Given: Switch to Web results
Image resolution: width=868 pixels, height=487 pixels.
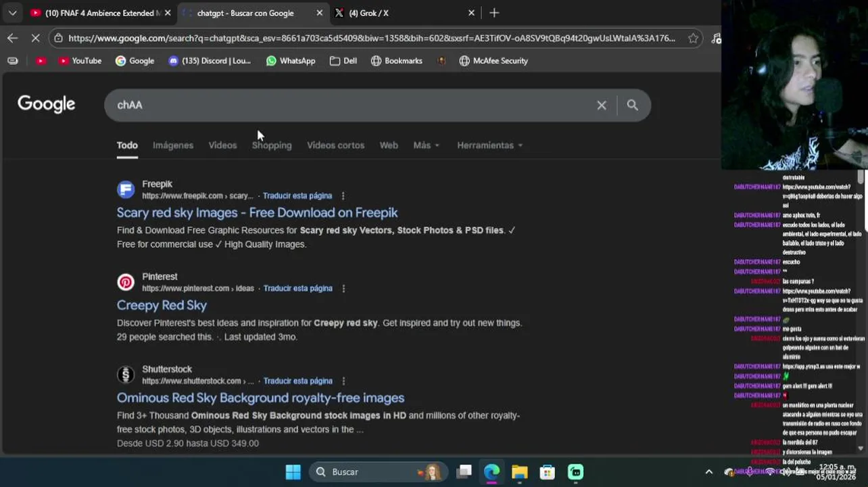Looking at the screenshot, I should [389, 145].
